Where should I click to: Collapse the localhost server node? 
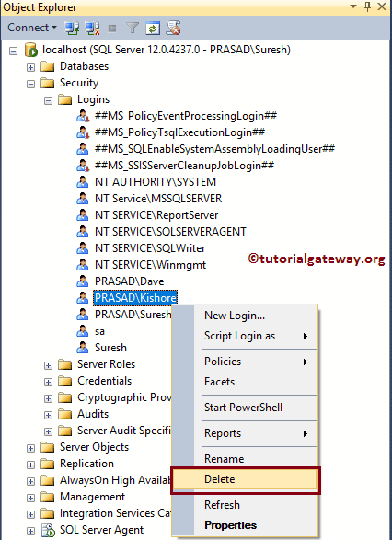pos(13,51)
